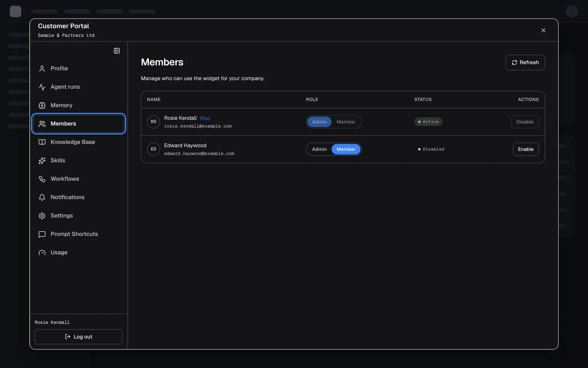
Task: Click the Usage gauge icon
Action: 42,253
